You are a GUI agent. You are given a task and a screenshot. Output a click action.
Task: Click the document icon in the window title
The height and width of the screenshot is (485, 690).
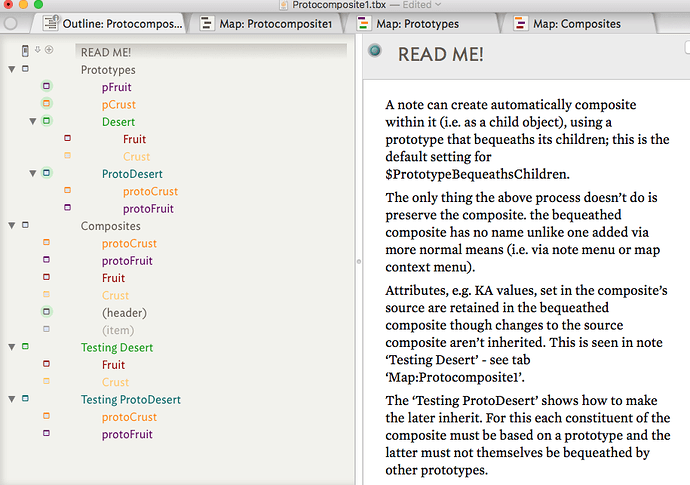tap(284, 5)
